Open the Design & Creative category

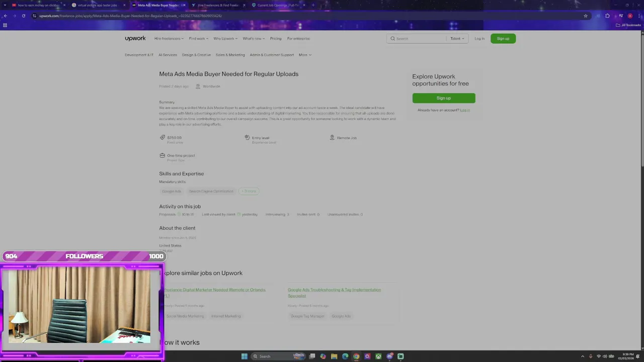196,55
